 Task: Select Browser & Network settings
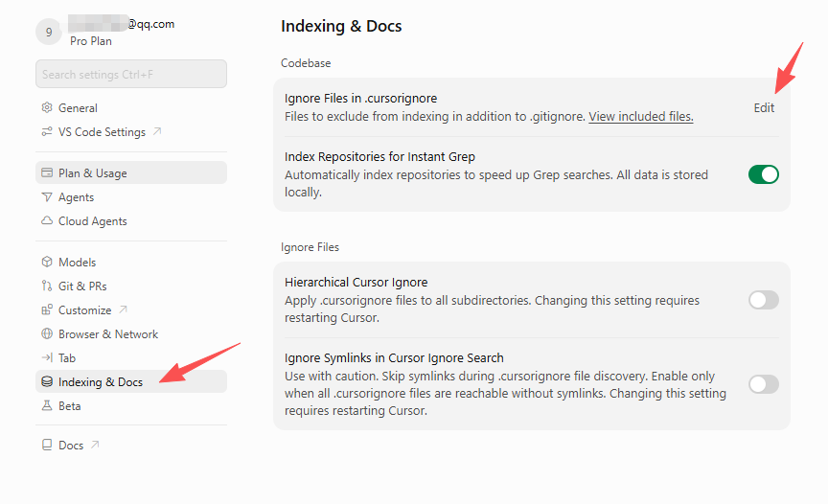click(131, 333)
